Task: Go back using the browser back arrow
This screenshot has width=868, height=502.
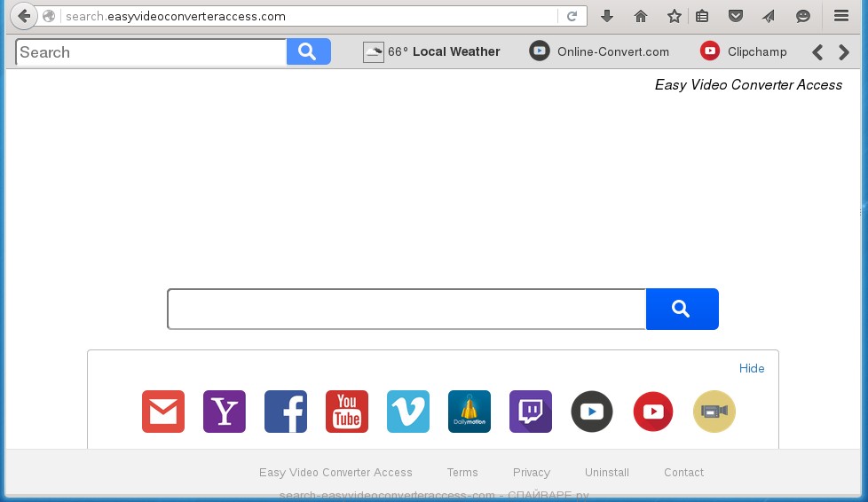Action: pyautogui.click(x=24, y=16)
